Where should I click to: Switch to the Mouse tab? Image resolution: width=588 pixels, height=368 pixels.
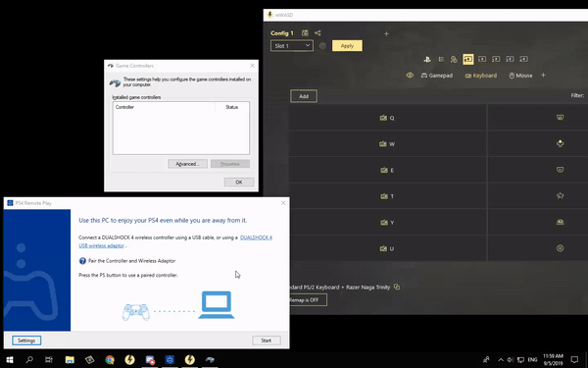[x=520, y=76]
